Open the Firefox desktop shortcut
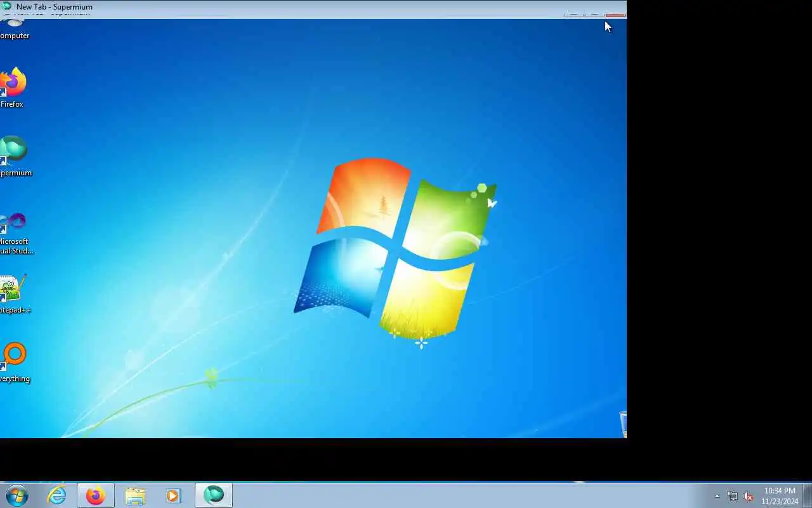812x508 pixels. tap(13, 88)
